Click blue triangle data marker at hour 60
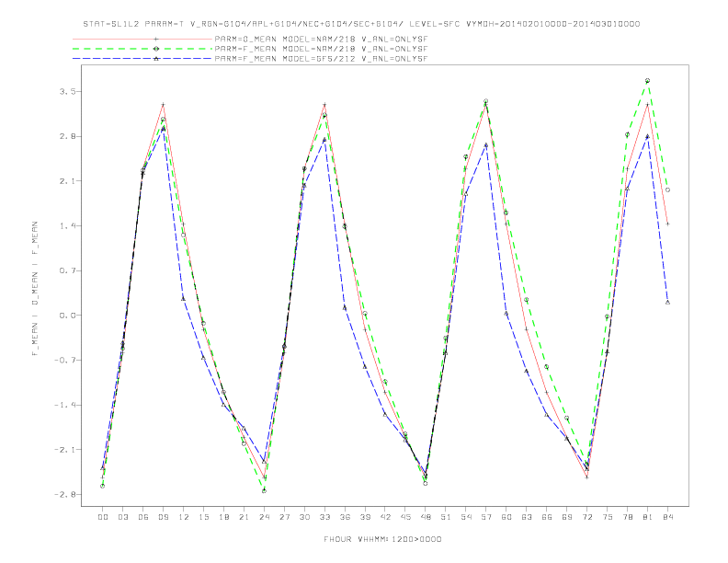Viewport: 728px width, 563px height. (506, 314)
